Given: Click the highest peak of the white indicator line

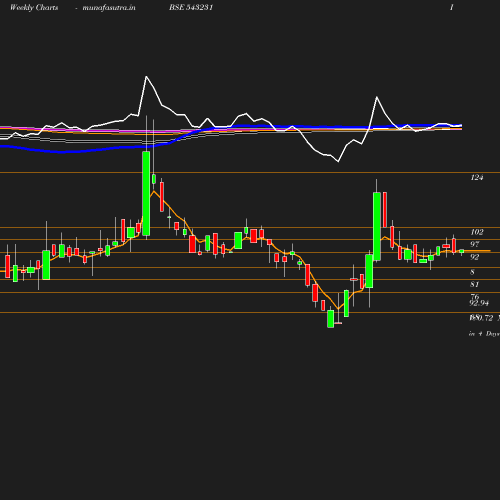Looking at the screenshot, I should pyautogui.click(x=146, y=77).
